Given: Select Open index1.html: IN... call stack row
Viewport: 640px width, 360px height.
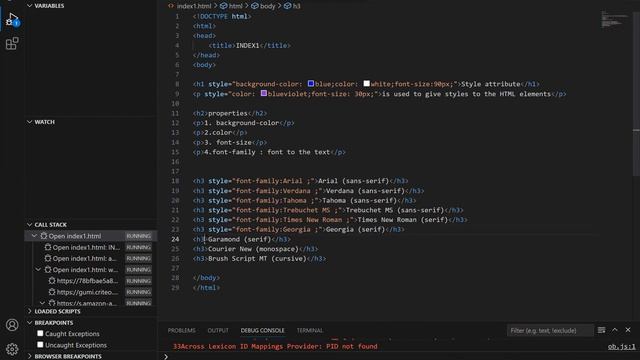Looking at the screenshot, I should click(x=91, y=247).
